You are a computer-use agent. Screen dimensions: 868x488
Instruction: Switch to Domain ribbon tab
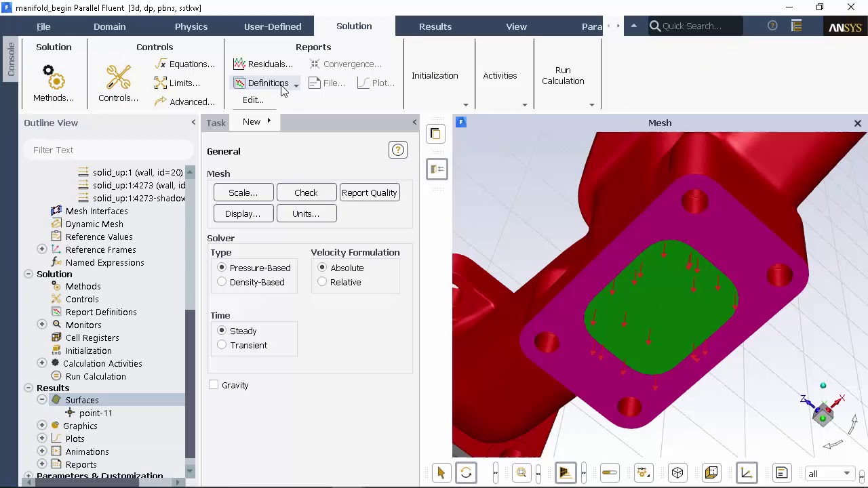(109, 26)
